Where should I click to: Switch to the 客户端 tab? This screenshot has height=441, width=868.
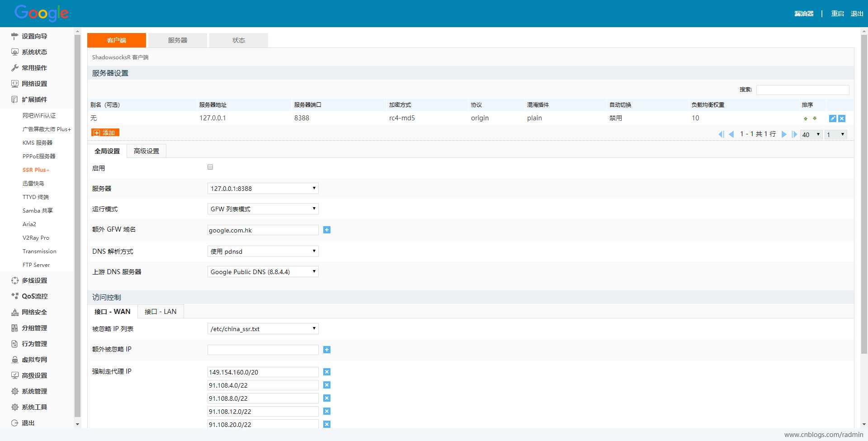click(x=117, y=40)
